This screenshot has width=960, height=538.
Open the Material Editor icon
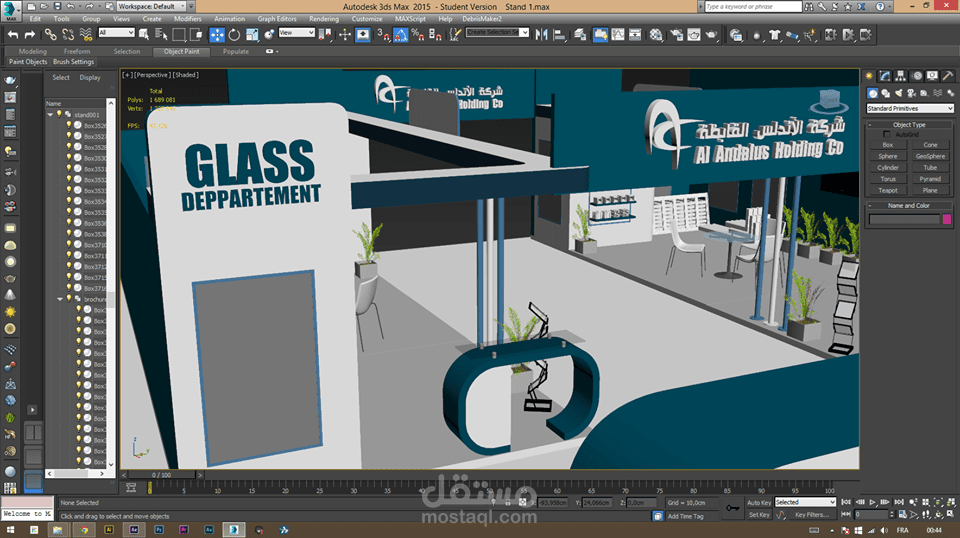656,35
